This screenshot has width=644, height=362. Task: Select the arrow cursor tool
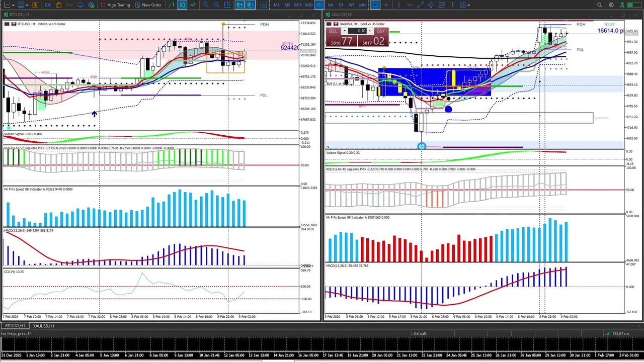(375, 5)
